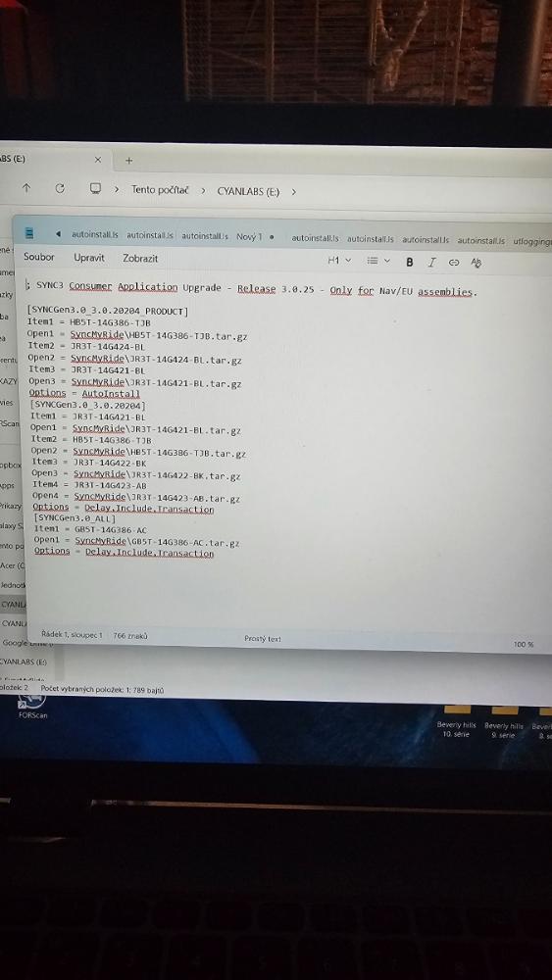Click the Explorer up arrow icon
Screen dimensions: 552x980
pos(26,188)
